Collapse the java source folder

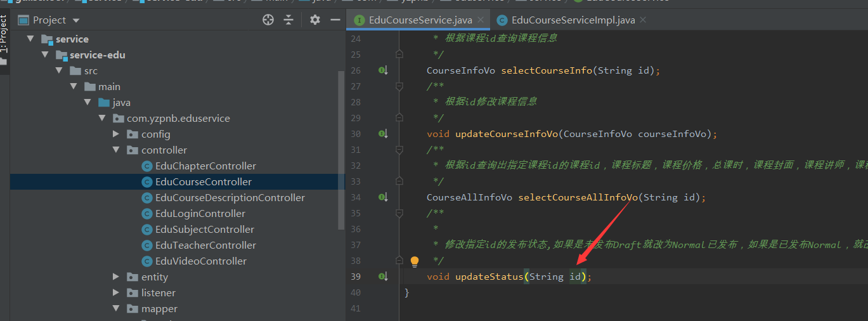[x=88, y=103]
